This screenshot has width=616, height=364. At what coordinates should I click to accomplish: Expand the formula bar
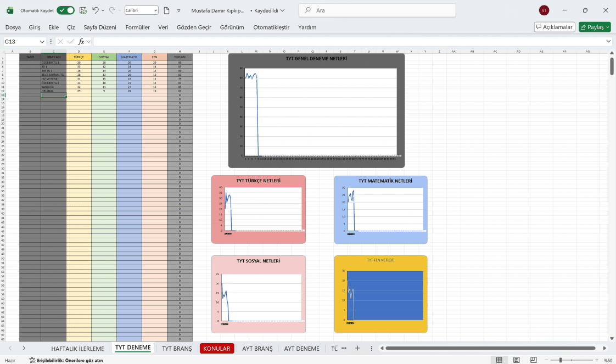pos(608,41)
